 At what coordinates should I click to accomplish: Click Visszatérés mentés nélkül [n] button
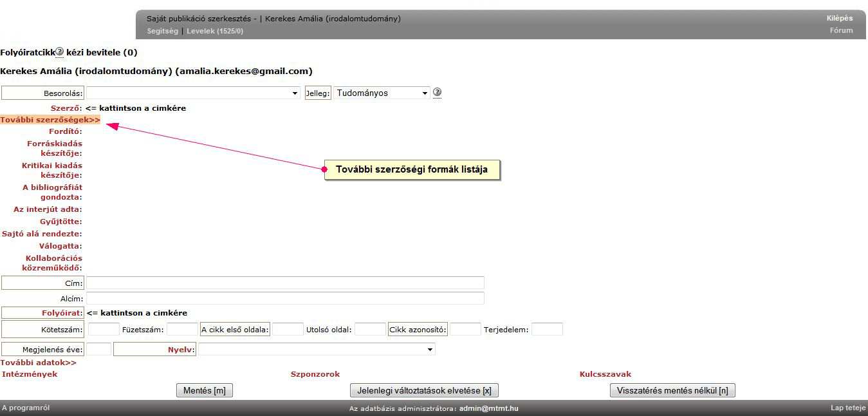coord(672,390)
